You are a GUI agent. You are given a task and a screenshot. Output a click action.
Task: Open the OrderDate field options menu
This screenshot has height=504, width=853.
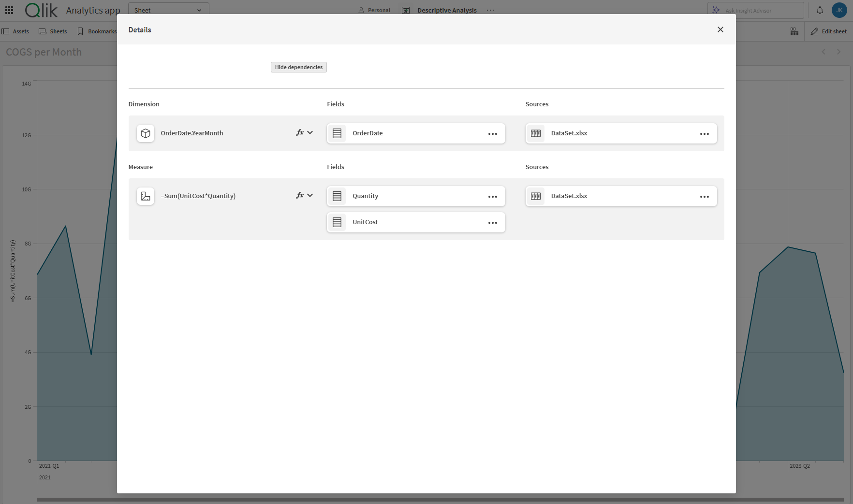pos(492,134)
